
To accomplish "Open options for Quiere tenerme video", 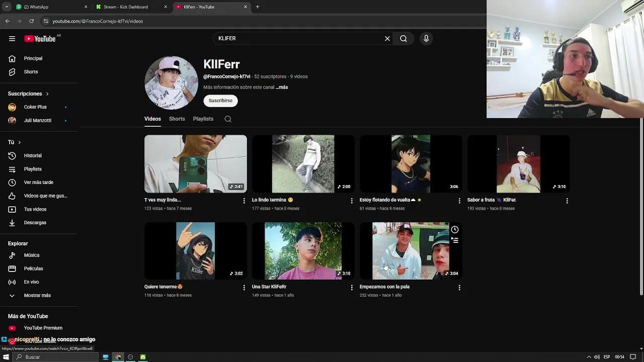I will [x=244, y=288].
